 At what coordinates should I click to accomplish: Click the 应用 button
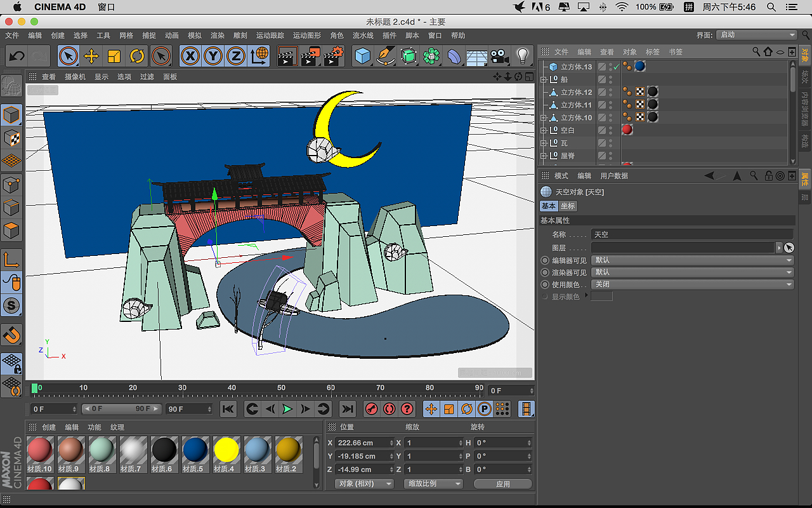[503, 484]
